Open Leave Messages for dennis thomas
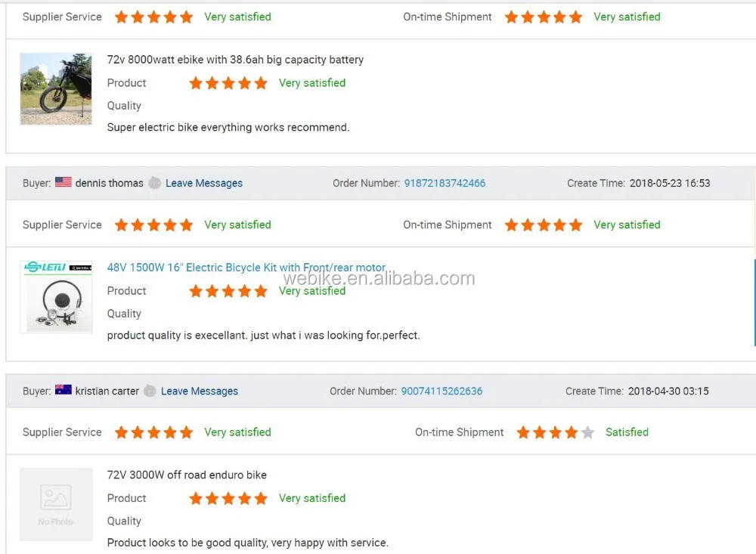 pos(204,183)
